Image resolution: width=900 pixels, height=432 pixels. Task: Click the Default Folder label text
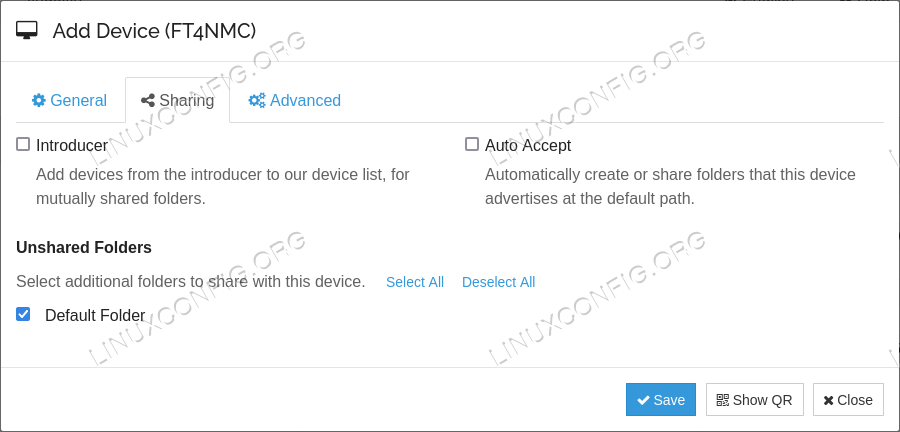(x=95, y=316)
